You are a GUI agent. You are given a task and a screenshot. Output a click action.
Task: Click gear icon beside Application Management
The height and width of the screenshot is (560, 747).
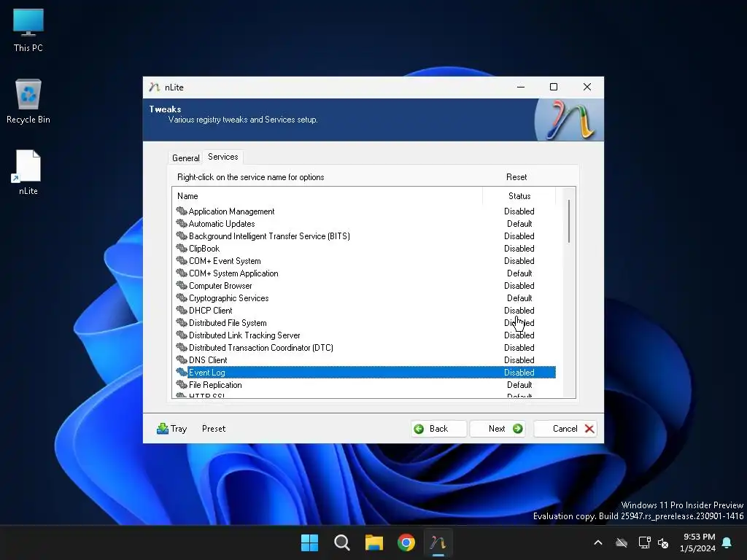[182, 211]
